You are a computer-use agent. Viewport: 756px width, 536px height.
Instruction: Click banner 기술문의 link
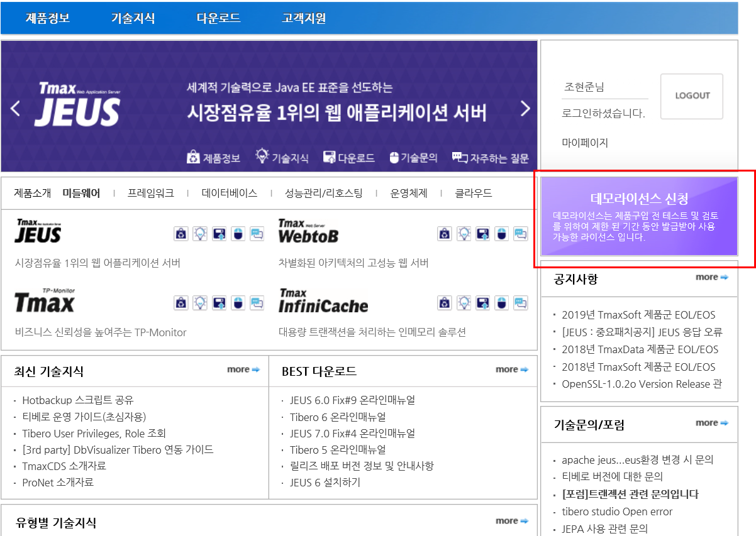tap(413, 158)
